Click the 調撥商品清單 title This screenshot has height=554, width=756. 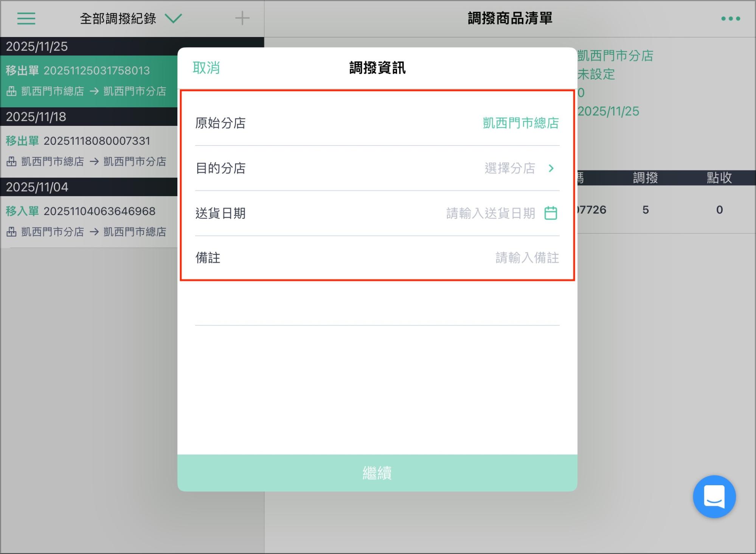pos(510,18)
